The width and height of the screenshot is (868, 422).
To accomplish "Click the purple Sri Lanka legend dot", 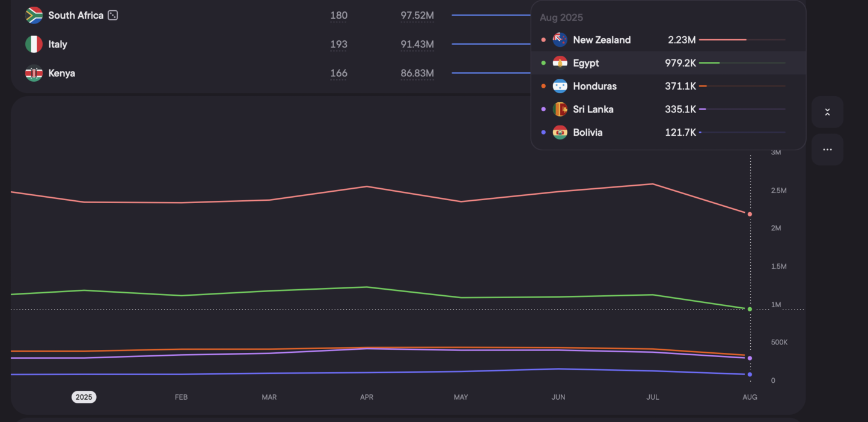I will [543, 109].
